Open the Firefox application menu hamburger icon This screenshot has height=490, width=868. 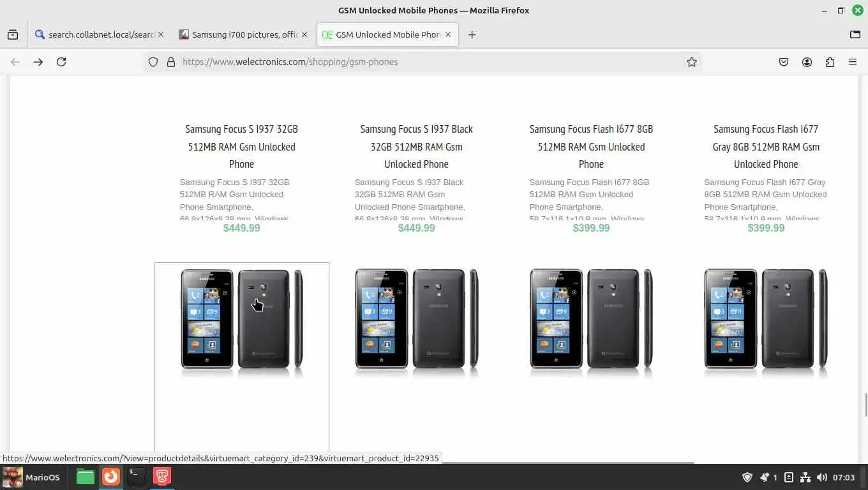pos(853,62)
